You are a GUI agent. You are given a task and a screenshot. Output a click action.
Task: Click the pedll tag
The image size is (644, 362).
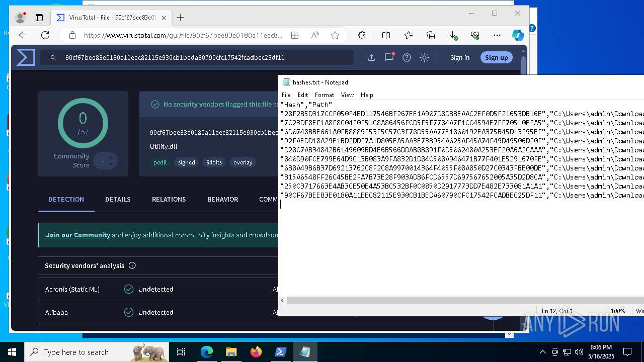[160, 162]
